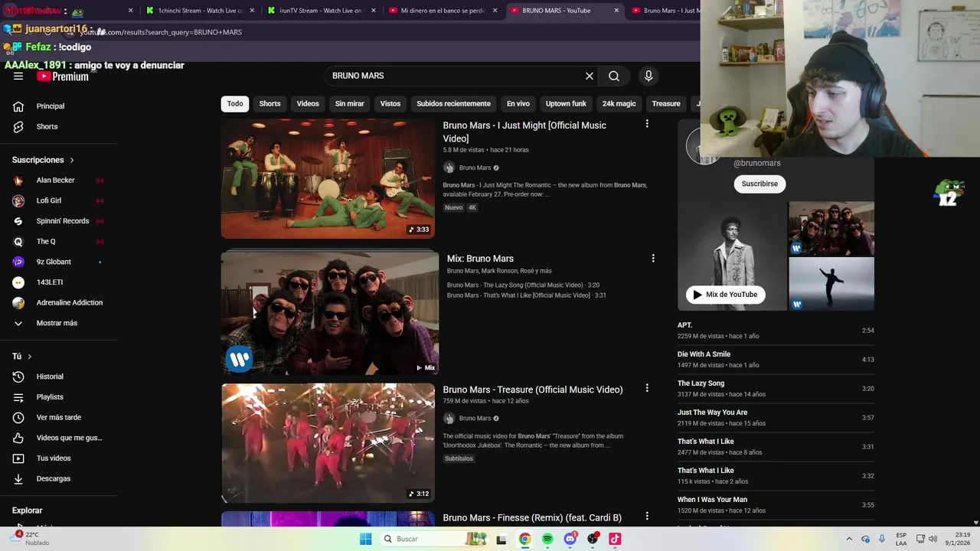Open the YouTube hamburger menu
Screen dimensions: 980x551
pos(18,76)
